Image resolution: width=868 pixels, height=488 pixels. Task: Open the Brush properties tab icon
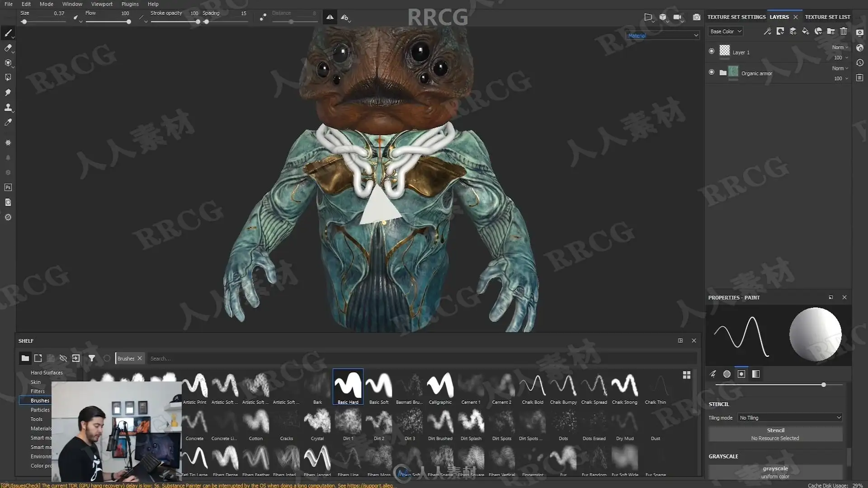713,374
